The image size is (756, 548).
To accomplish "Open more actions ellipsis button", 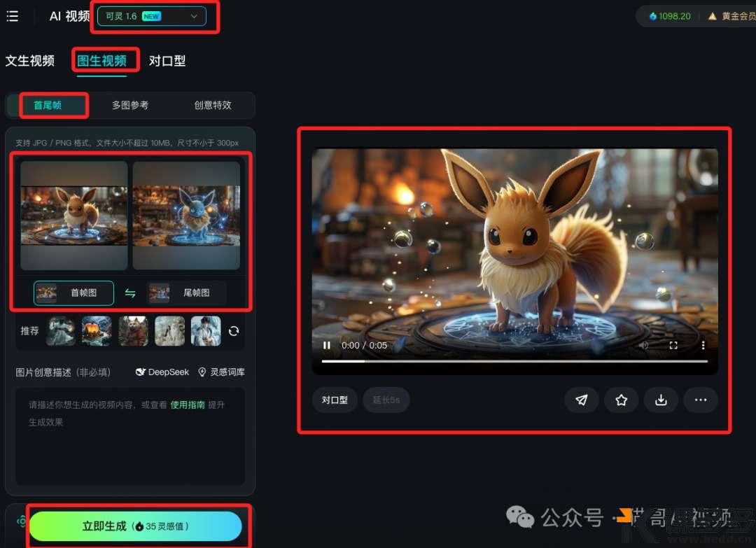I will pos(701,400).
